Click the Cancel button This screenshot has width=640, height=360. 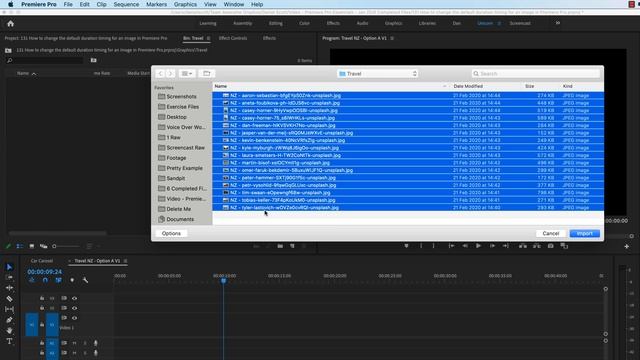[551, 233]
